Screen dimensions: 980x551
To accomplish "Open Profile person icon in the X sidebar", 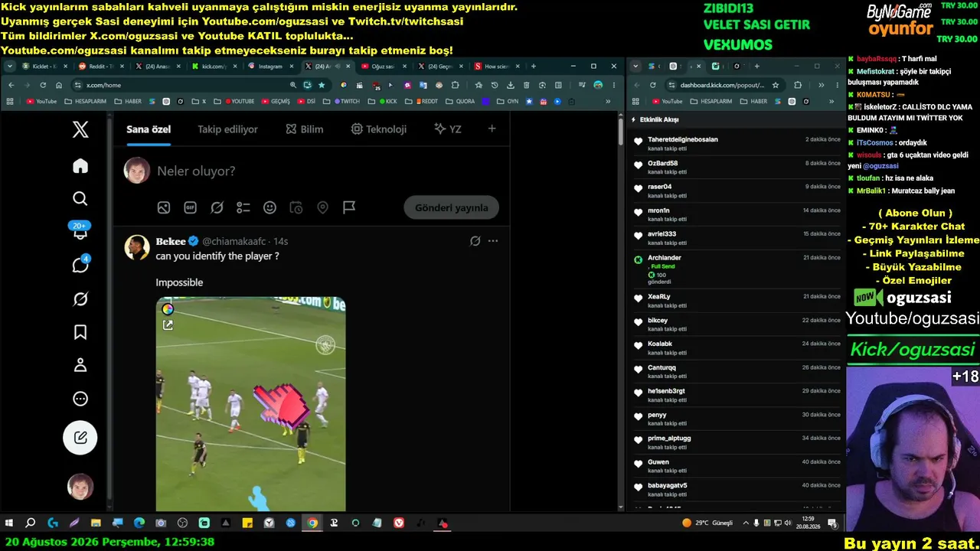I will [x=80, y=365].
